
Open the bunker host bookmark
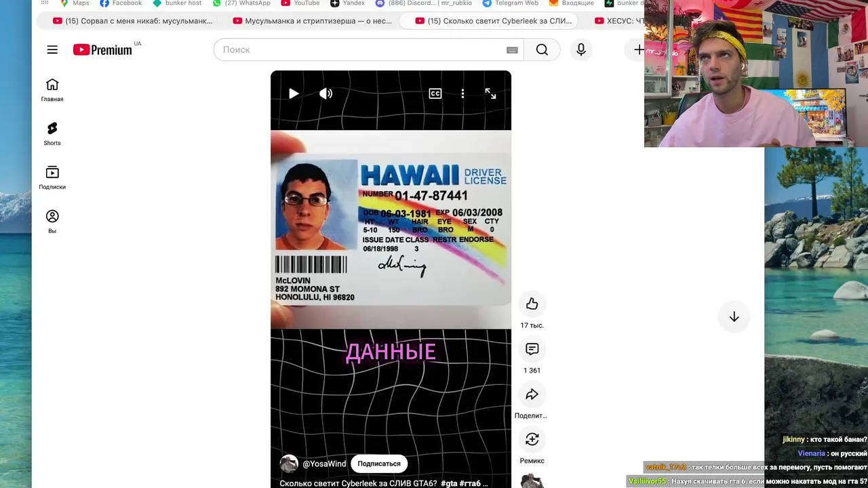coord(177,3)
